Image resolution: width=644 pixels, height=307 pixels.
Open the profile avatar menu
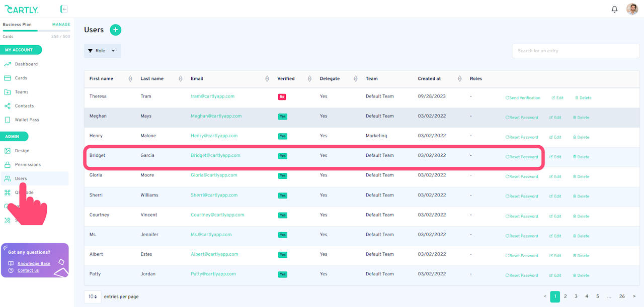(x=632, y=9)
